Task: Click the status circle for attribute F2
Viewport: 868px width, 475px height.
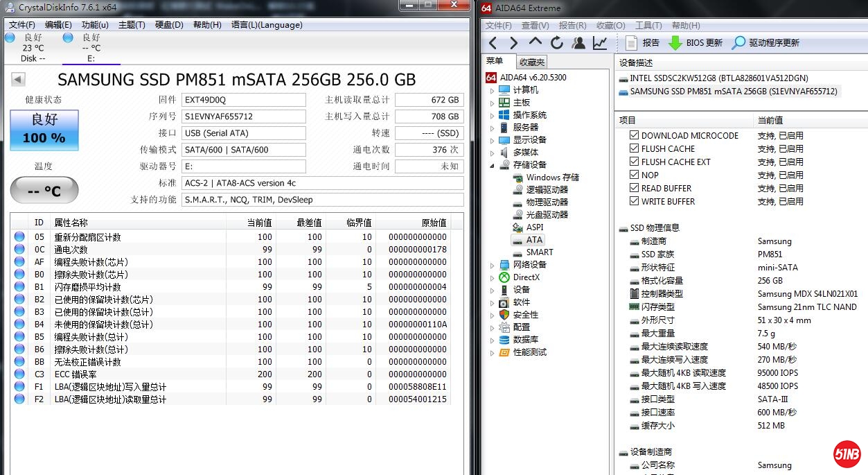Action: [19, 399]
